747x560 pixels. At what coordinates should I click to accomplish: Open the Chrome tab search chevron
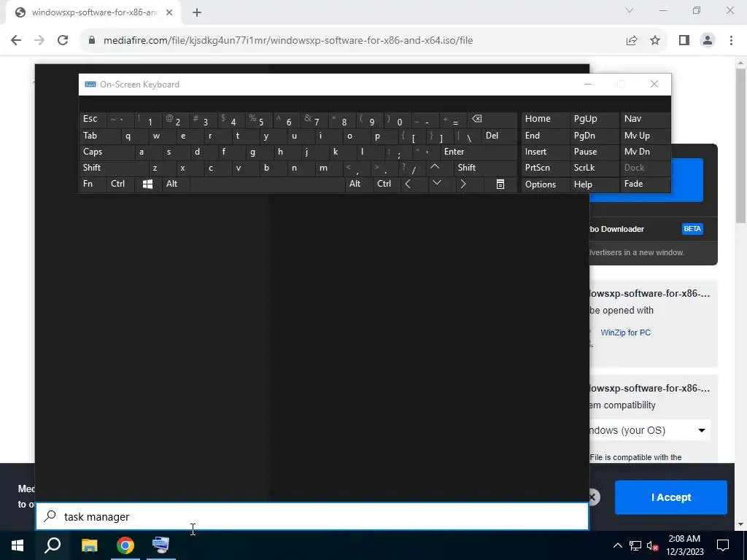630,10
